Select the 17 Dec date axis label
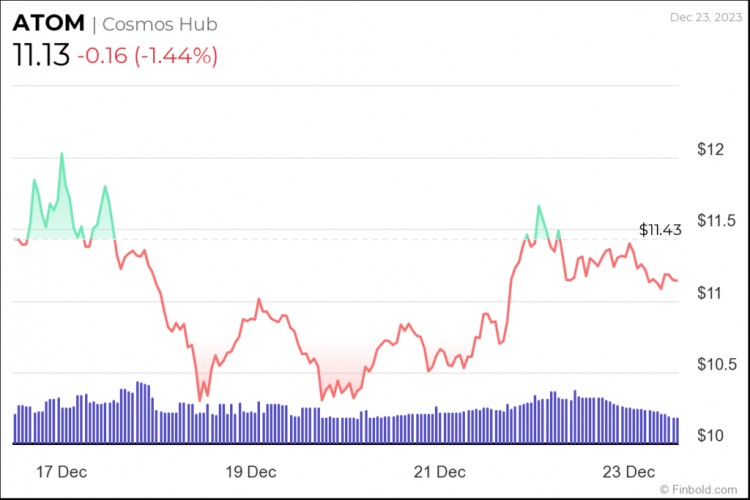Viewport: 750px width, 500px height. coord(61,472)
